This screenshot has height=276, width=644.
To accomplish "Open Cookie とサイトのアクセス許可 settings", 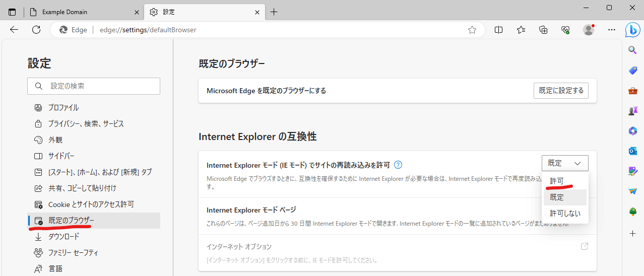I will coord(94,204).
